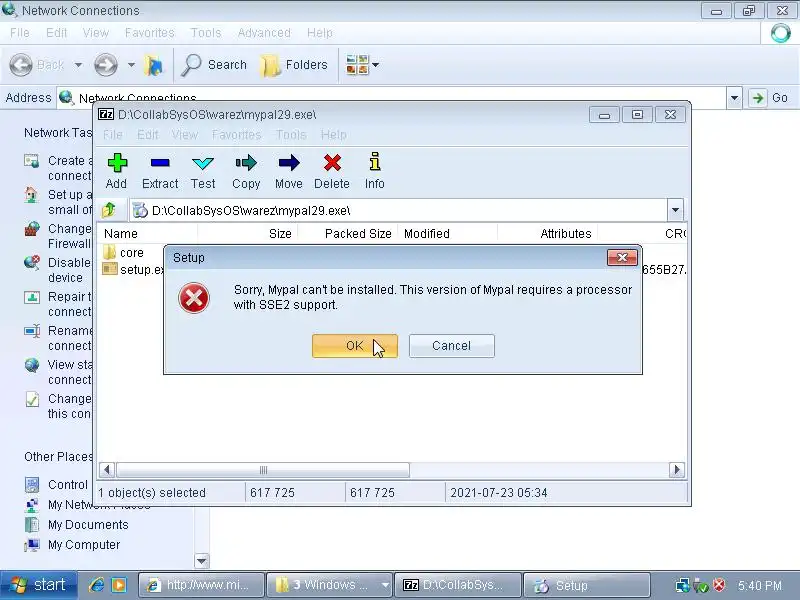
Task: Select the setup.exe file icon
Action: point(109,269)
